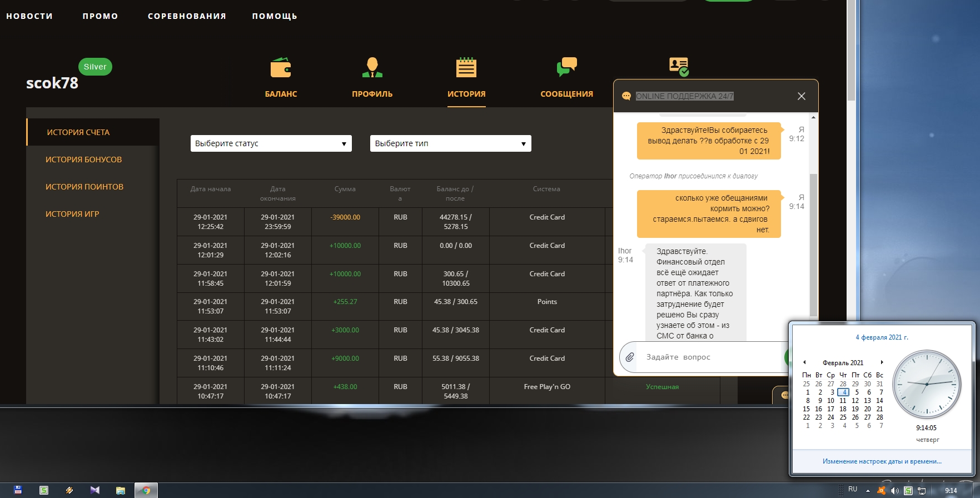Image resolution: width=980 pixels, height=498 pixels.
Task: Click the chat bubble icon in support header
Action: 626,96
